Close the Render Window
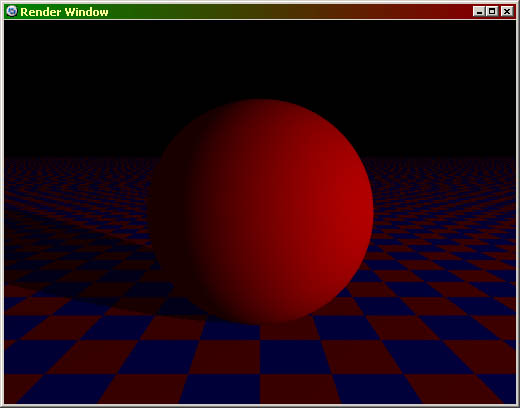Screen dimensions: 520x408 [507, 11]
